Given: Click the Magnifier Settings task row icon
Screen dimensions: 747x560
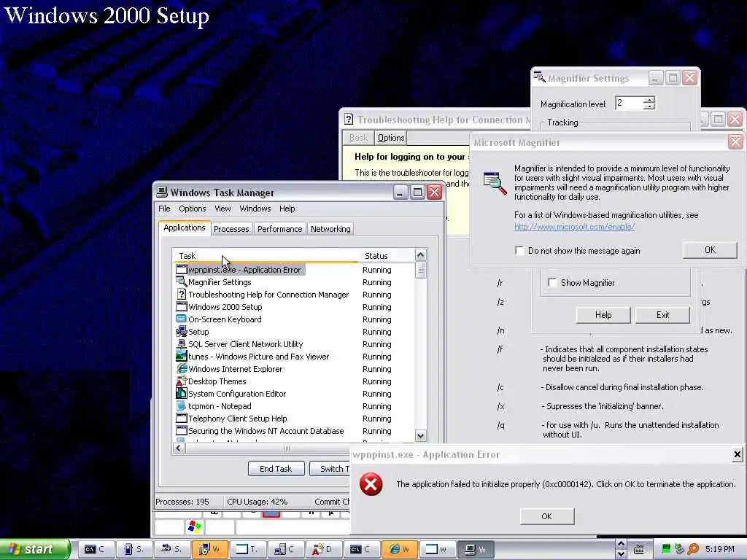Looking at the screenshot, I should [182, 282].
